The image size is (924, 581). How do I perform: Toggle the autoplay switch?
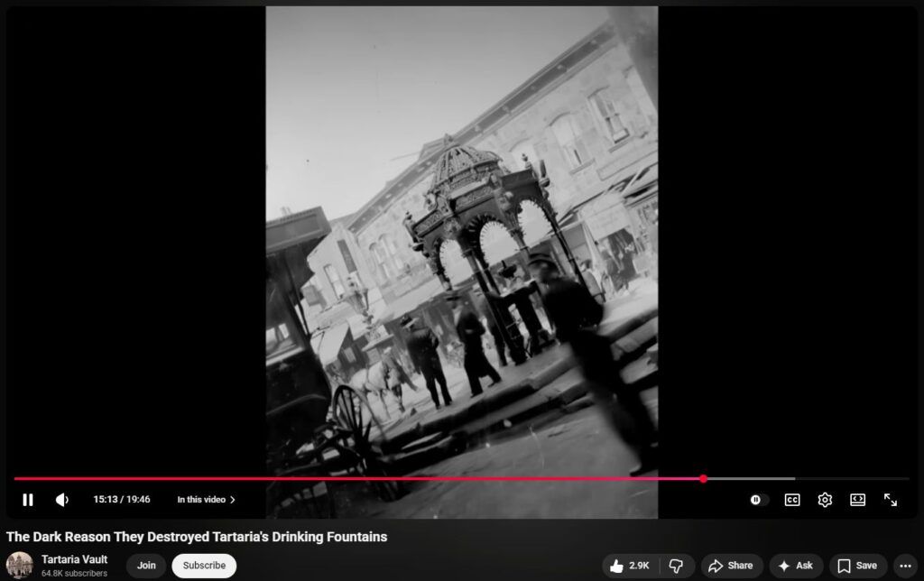pyautogui.click(x=758, y=500)
